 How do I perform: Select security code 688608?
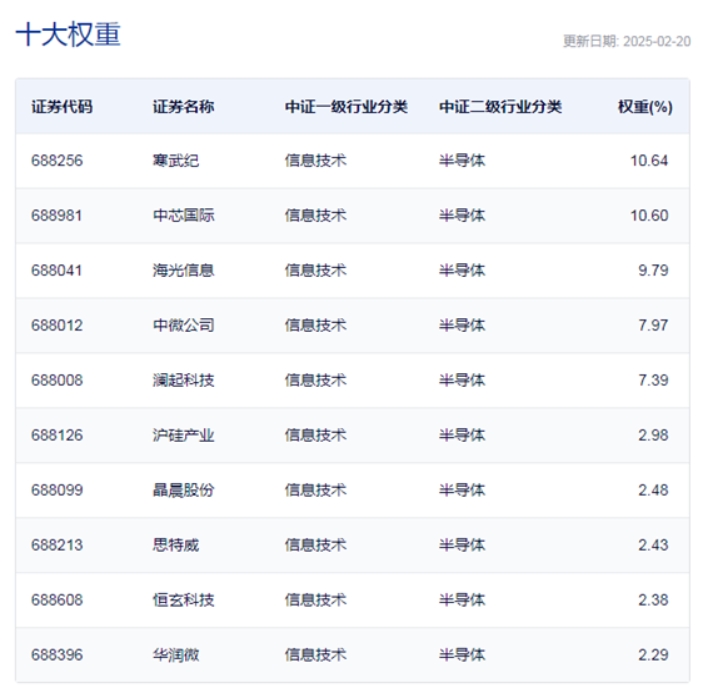pyautogui.click(x=57, y=600)
